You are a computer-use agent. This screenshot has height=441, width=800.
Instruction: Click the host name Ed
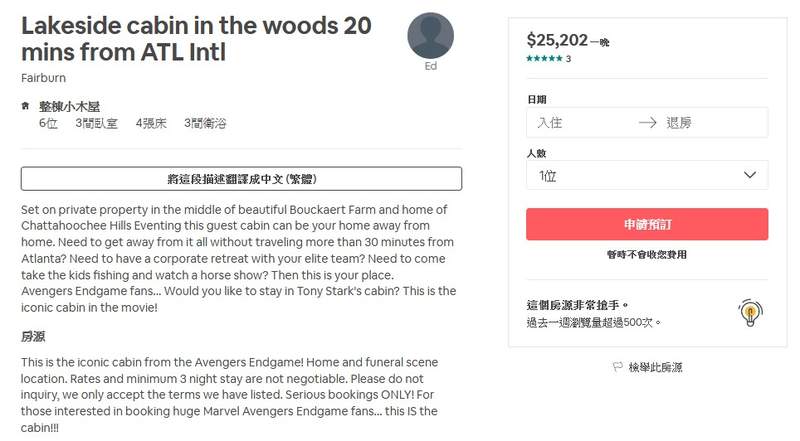tap(431, 66)
